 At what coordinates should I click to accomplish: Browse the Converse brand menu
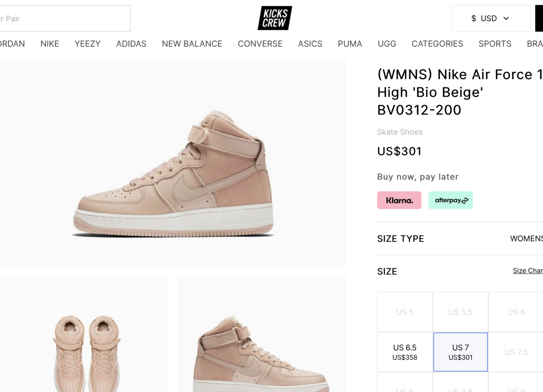click(260, 44)
